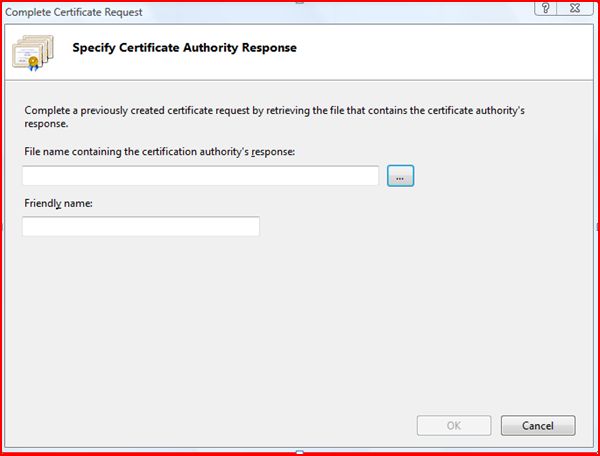This screenshot has height=456, width=600.
Task: Cancel the Complete Certificate Request dialog
Action: (x=538, y=425)
